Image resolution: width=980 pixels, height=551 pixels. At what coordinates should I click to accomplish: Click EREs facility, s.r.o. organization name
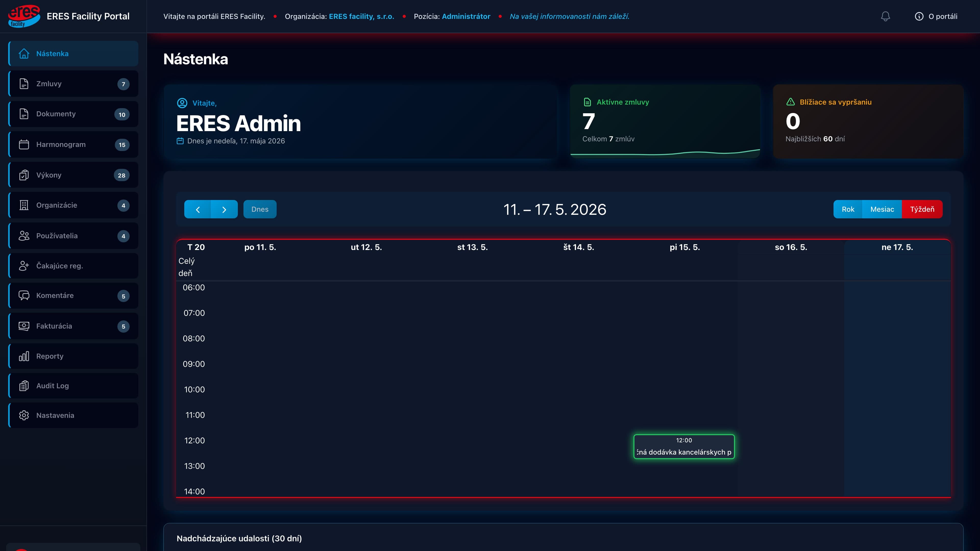[361, 16]
